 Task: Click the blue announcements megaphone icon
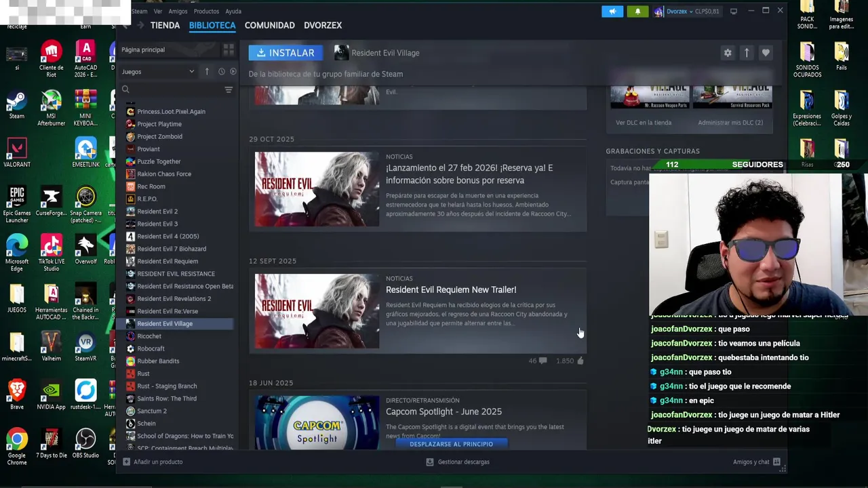coord(612,11)
